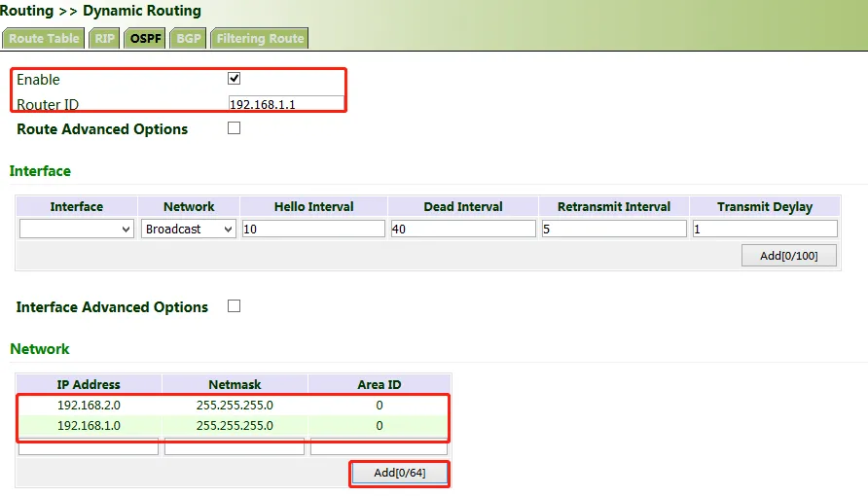Click the Dead Interval column header

[463, 207]
